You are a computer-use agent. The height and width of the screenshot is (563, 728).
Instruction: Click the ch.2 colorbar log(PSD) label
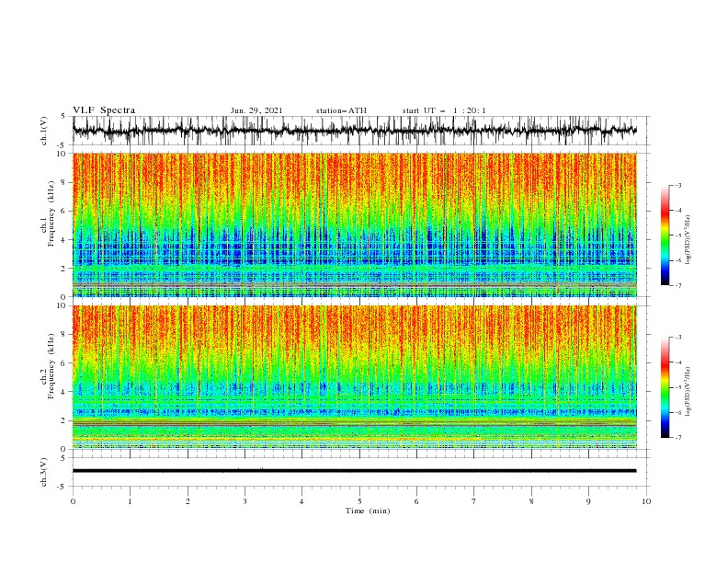click(x=688, y=392)
